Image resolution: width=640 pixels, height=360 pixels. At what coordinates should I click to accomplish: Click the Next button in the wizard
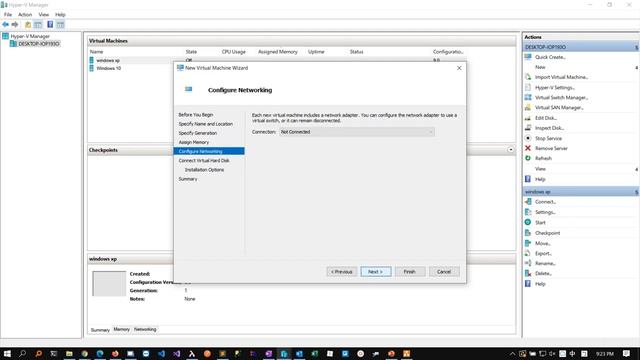pos(376,272)
